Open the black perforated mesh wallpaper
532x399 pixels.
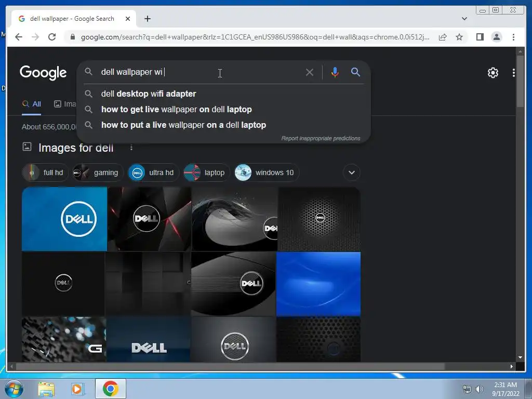pyautogui.click(x=318, y=339)
